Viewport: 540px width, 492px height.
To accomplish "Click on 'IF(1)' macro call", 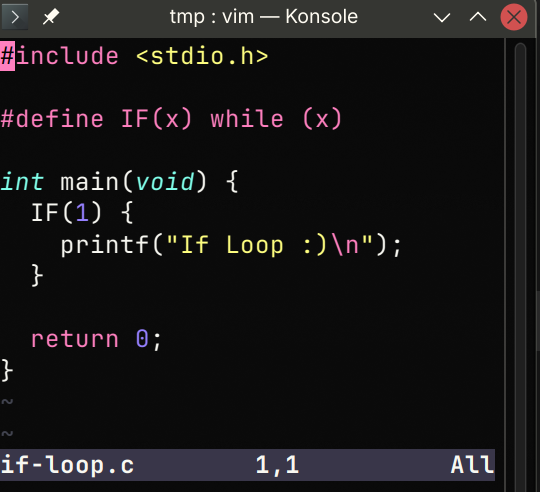I will click(66, 212).
